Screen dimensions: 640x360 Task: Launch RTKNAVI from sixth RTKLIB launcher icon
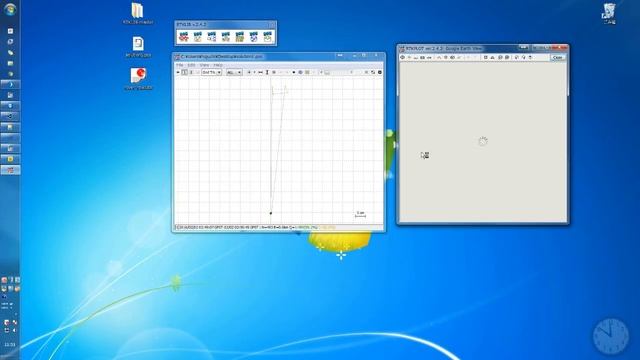[253, 37]
